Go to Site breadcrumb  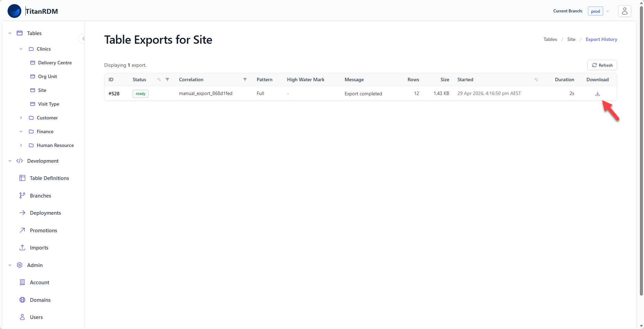click(571, 39)
